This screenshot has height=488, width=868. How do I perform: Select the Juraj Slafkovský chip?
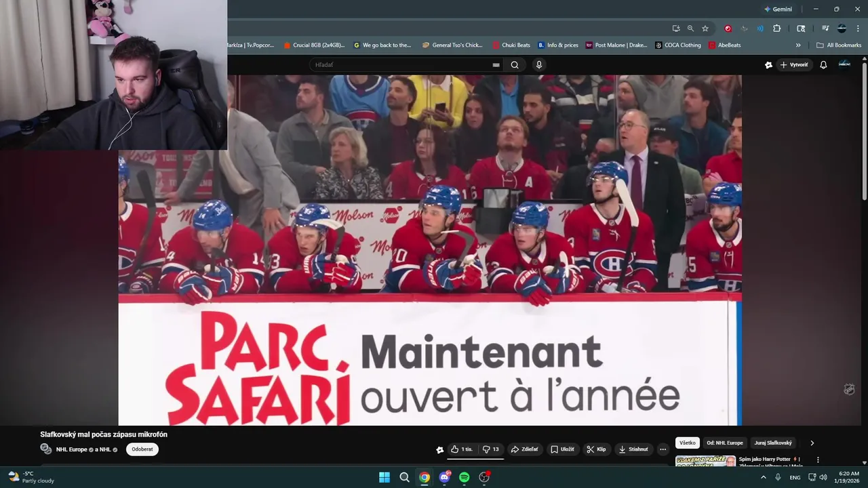pos(773,443)
